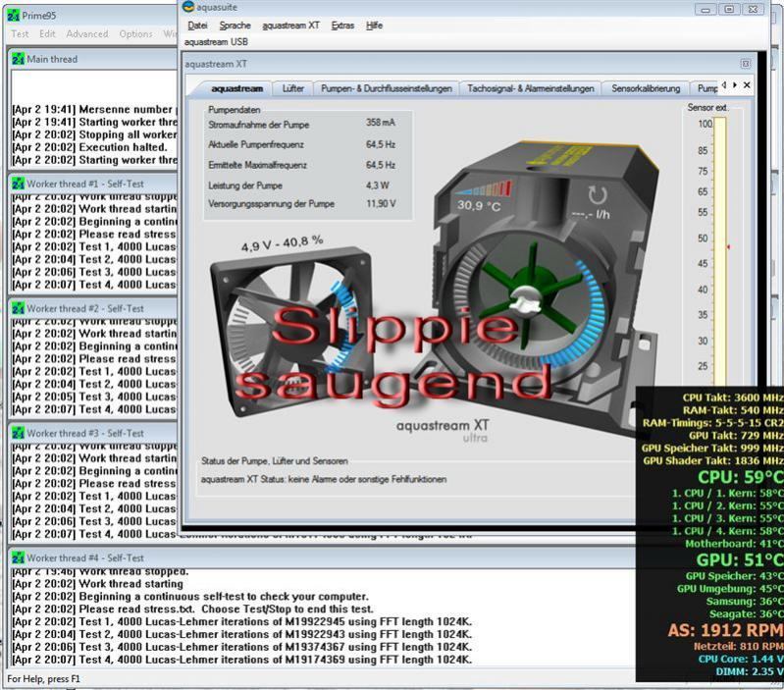This screenshot has width=784, height=690.
Task: Open Prime95 Advanced menu
Action: 87,34
